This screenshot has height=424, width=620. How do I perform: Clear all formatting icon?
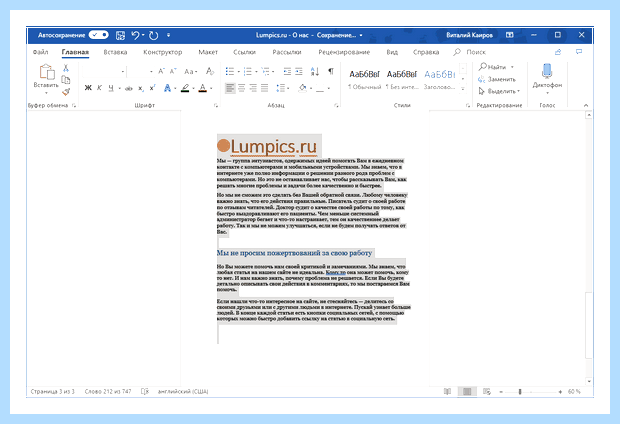pyautogui.click(x=210, y=71)
